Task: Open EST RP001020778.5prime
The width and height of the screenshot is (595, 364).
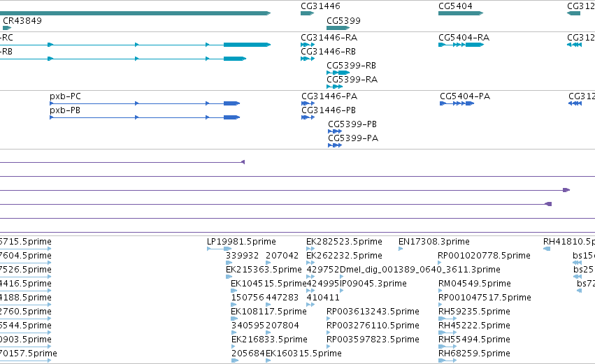Action: pyautogui.click(x=485, y=256)
